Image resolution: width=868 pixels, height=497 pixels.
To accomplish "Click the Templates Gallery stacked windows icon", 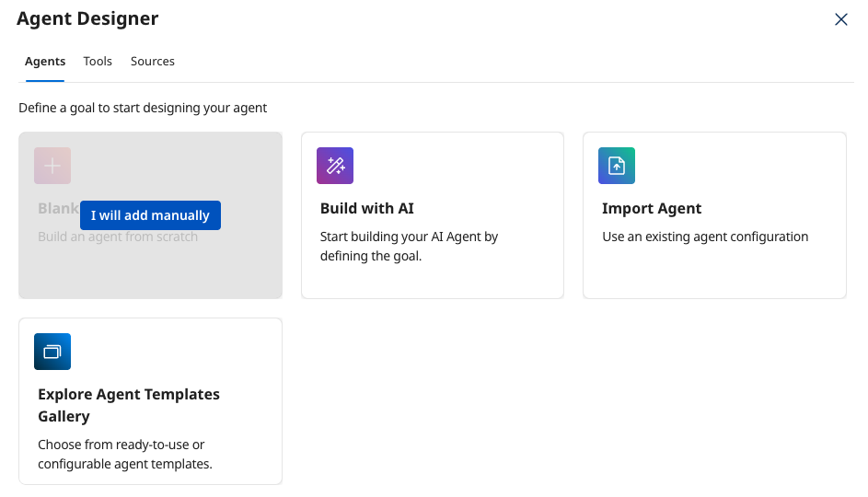I will coord(52,352).
